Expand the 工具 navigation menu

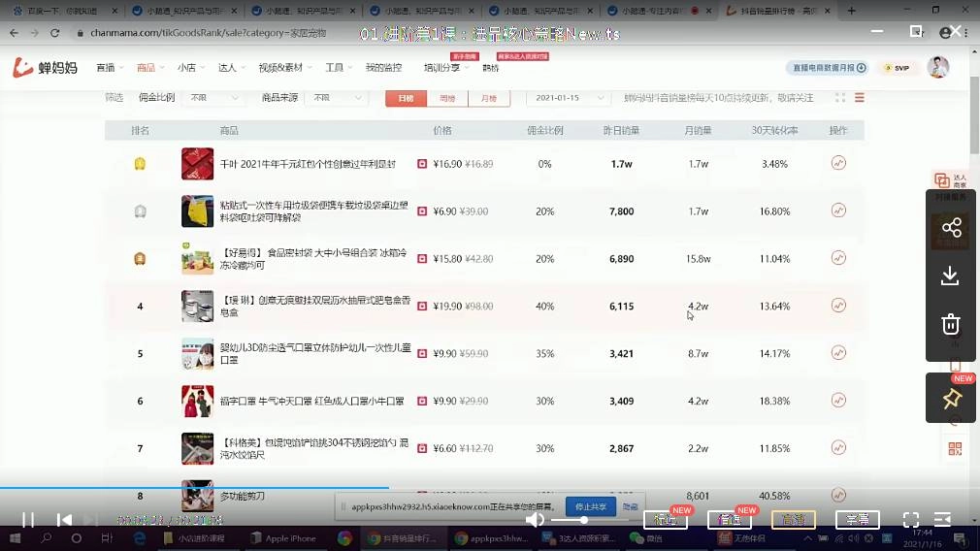[x=339, y=68]
